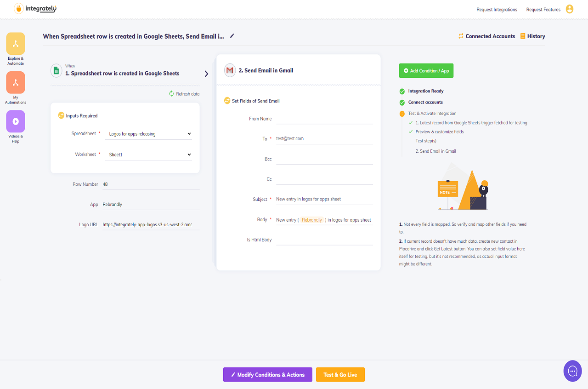This screenshot has width=588, height=389.
Task: Open Connected Accounts
Action: (x=486, y=36)
